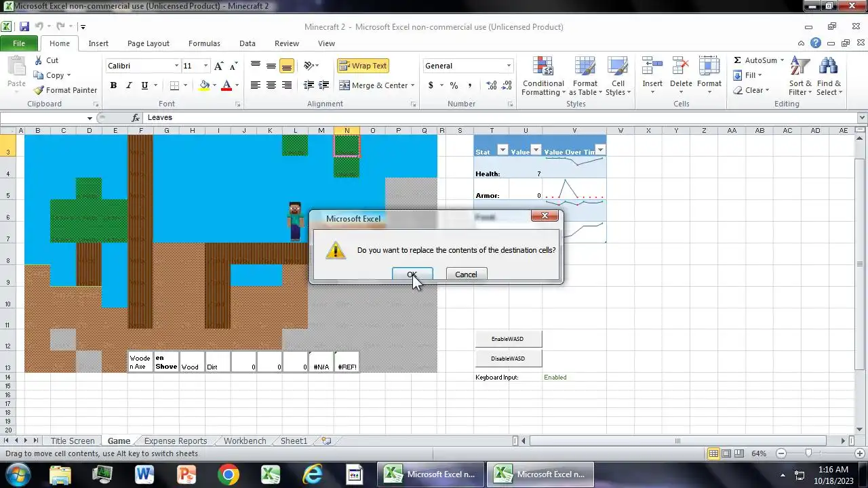
Task: Align text to middle icon
Action: tap(271, 66)
